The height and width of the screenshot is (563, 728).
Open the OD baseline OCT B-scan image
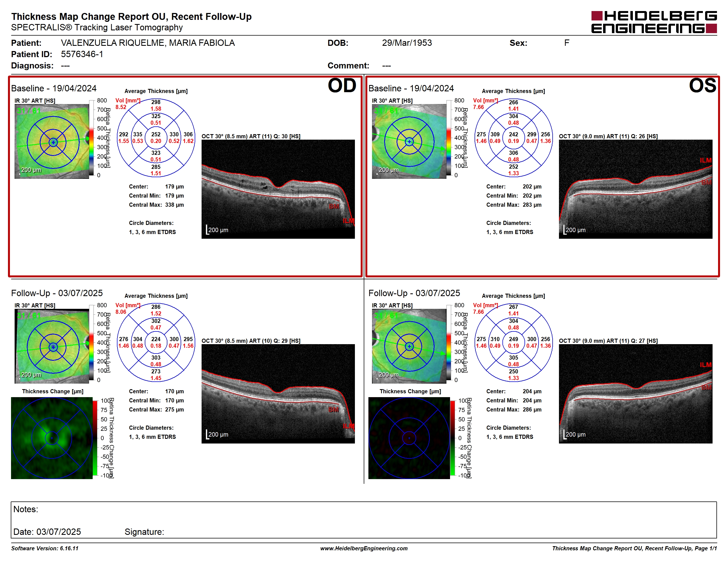click(278, 189)
